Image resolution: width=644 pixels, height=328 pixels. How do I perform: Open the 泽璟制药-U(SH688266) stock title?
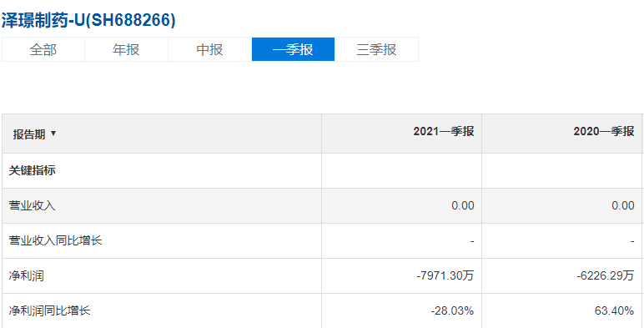88,20
